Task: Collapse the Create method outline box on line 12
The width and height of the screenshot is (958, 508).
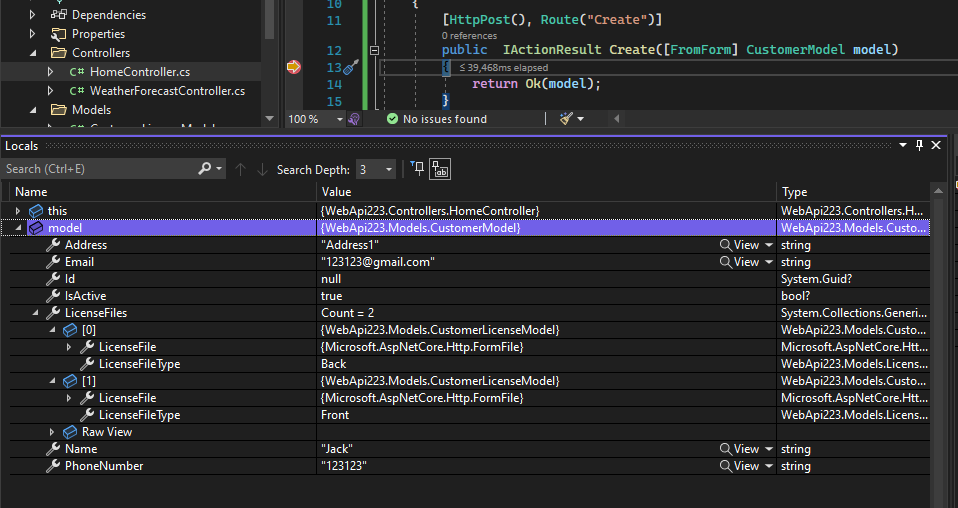Action: [375, 50]
